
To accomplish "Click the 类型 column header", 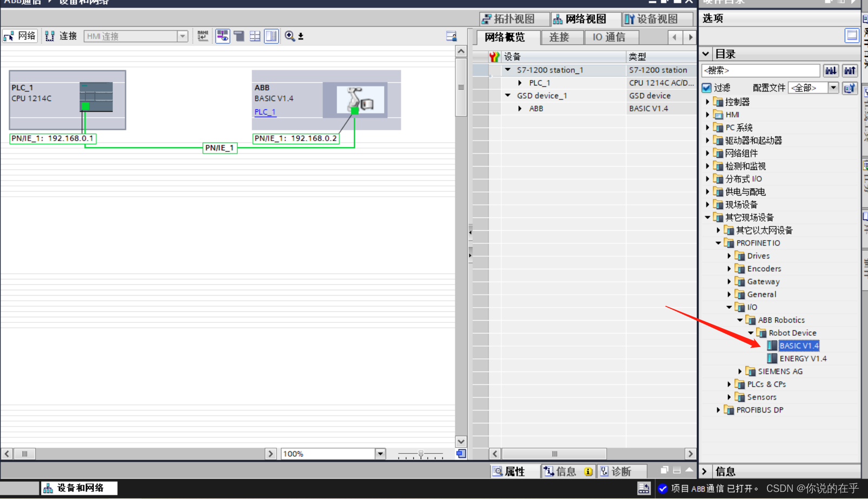I will pyautogui.click(x=661, y=56).
